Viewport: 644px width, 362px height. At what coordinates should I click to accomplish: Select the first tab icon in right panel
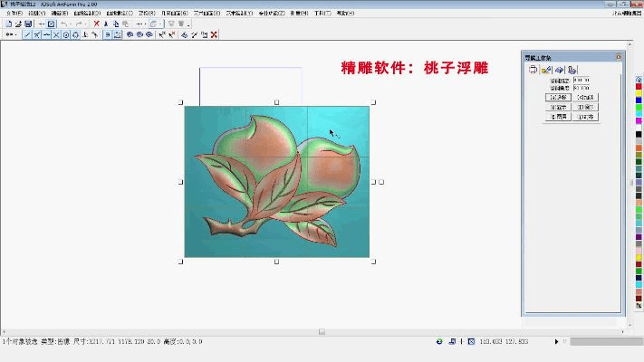pyautogui.click(x=533, y=70)
